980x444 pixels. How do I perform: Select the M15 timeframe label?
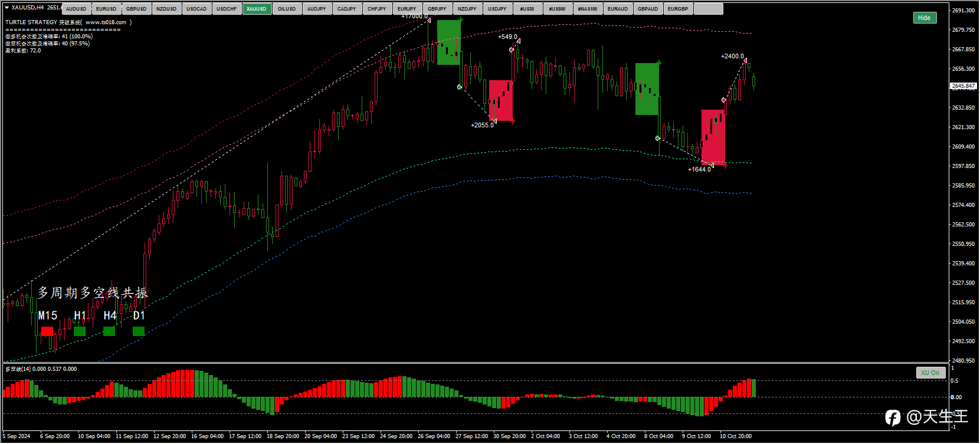coord(48,315)
